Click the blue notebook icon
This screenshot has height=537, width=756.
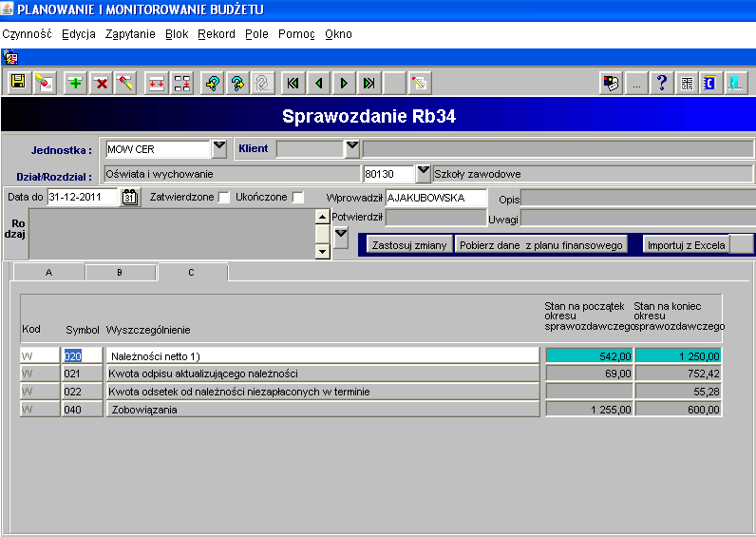pos(710,83)
